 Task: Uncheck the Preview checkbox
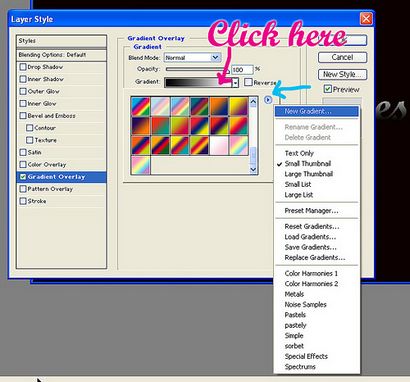[x=328, y=89]
